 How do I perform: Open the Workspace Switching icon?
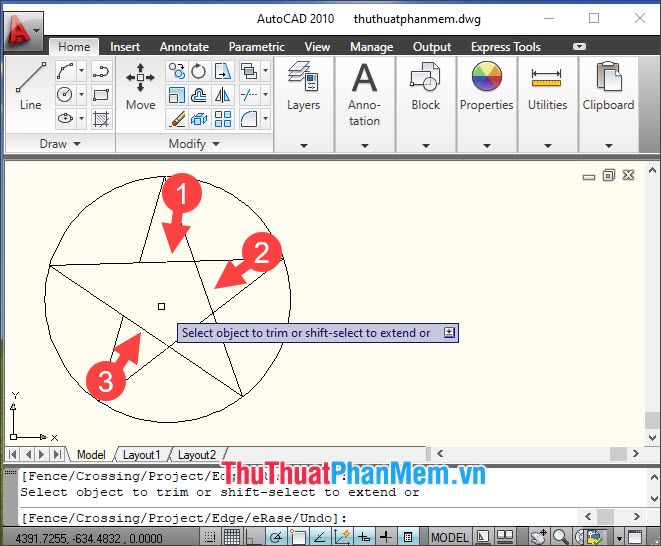pyautogui.click(x=595, y=537)
